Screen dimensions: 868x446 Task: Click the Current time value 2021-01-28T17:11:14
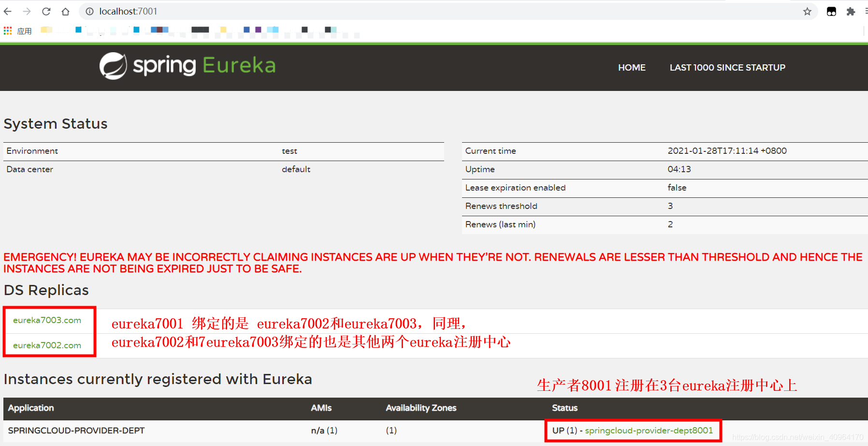727,151
